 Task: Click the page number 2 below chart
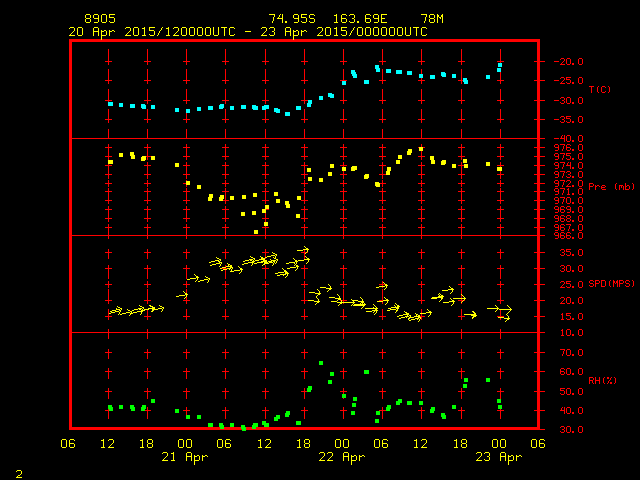tap(19, 474)
